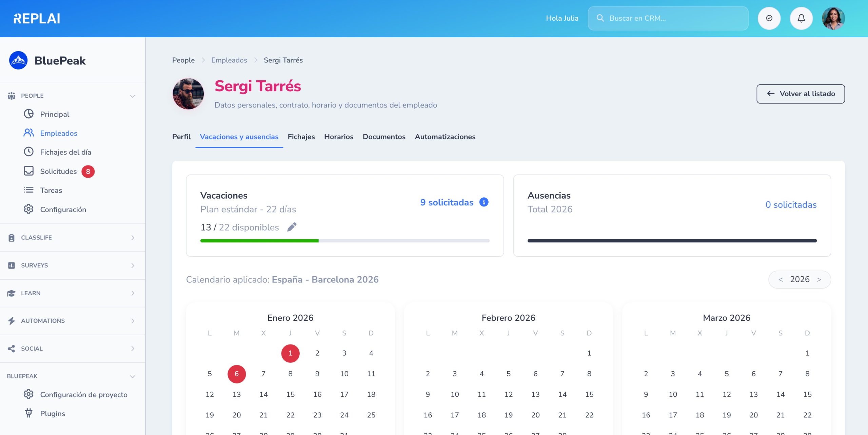Switch to the Fichajes tab

point(301,137)
